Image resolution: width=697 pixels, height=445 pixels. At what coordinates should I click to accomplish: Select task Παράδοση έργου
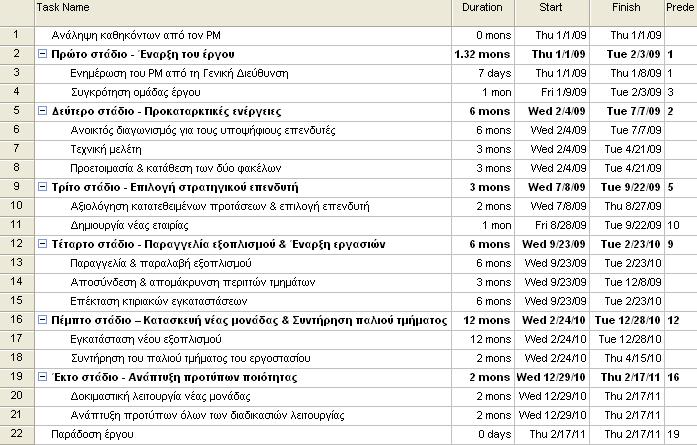92,434
